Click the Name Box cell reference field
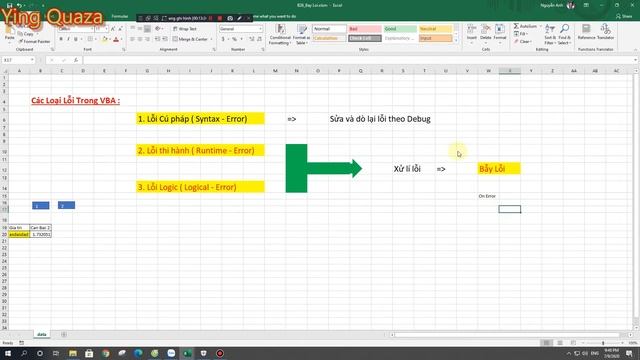 click(18, 60)
